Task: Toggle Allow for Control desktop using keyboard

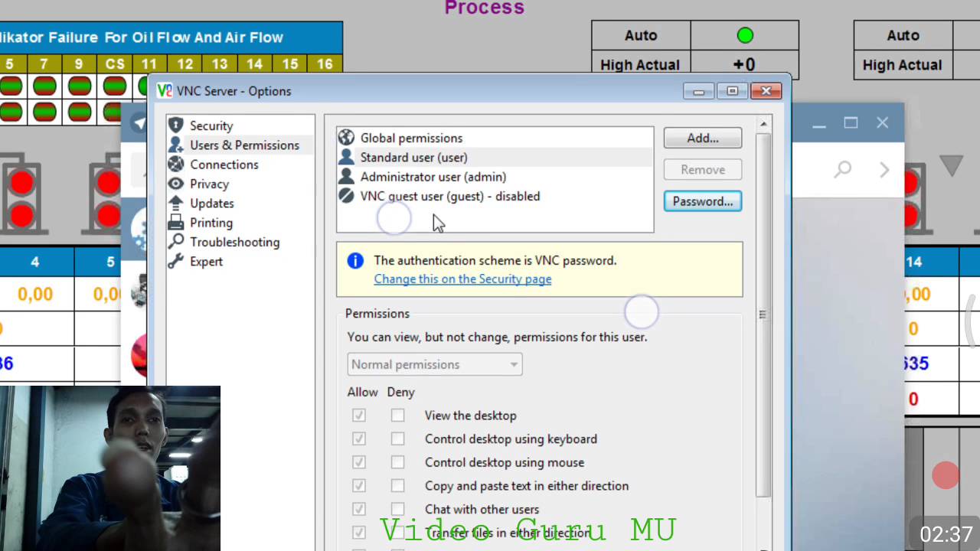Action: (358, 439)
